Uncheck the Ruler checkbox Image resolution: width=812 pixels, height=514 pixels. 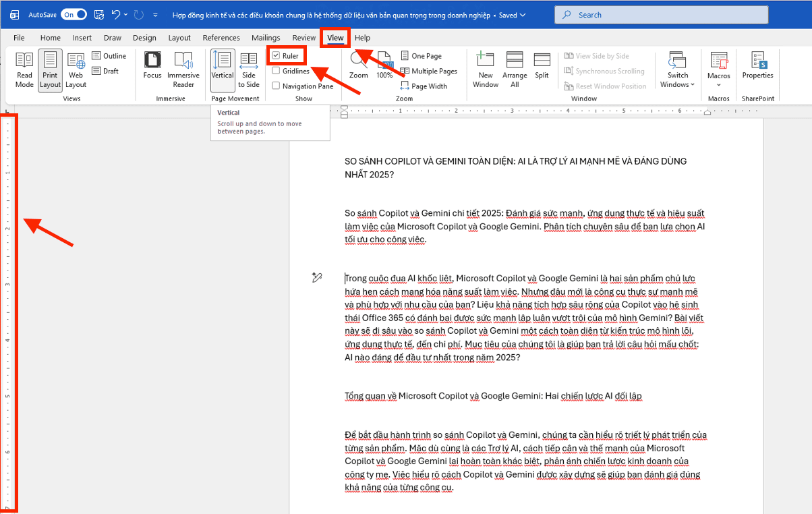276,56
